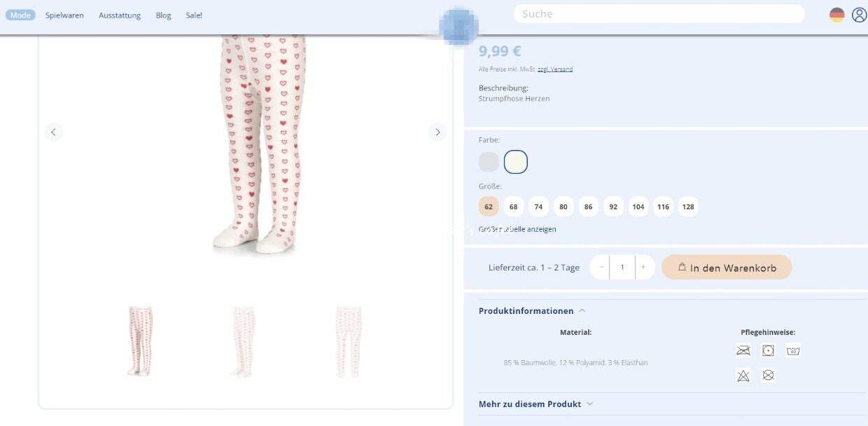The image size is (868, 426).
Task: Choose size 128
Action: 688,207
